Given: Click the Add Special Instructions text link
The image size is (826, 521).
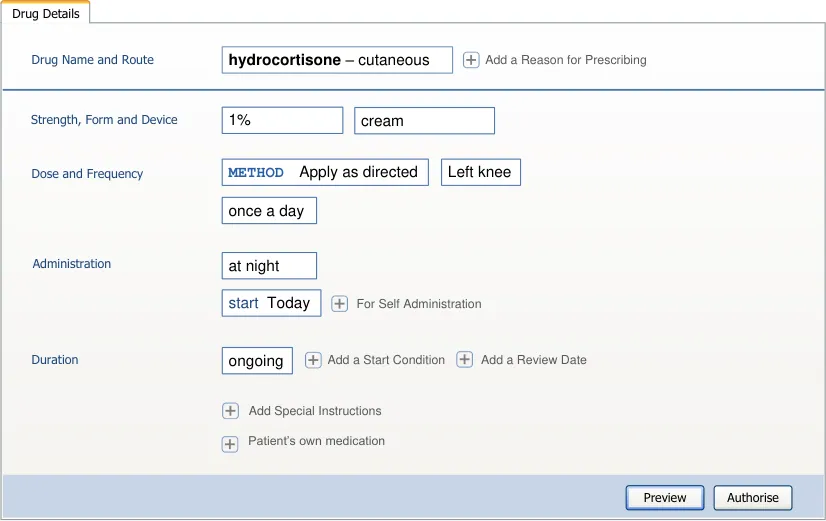Looking at the screenshot, I should click(x=315, y=411).
